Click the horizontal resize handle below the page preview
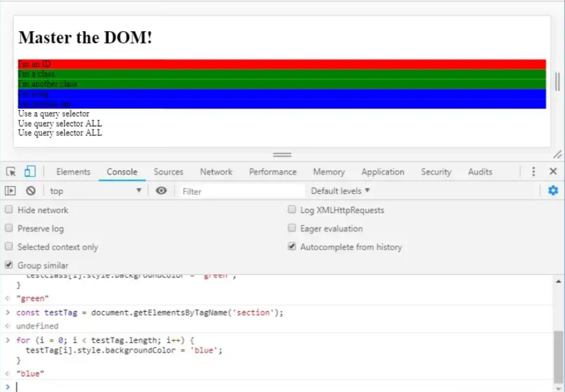Screen dimensions: 565x392 click(x=282, y=155)
